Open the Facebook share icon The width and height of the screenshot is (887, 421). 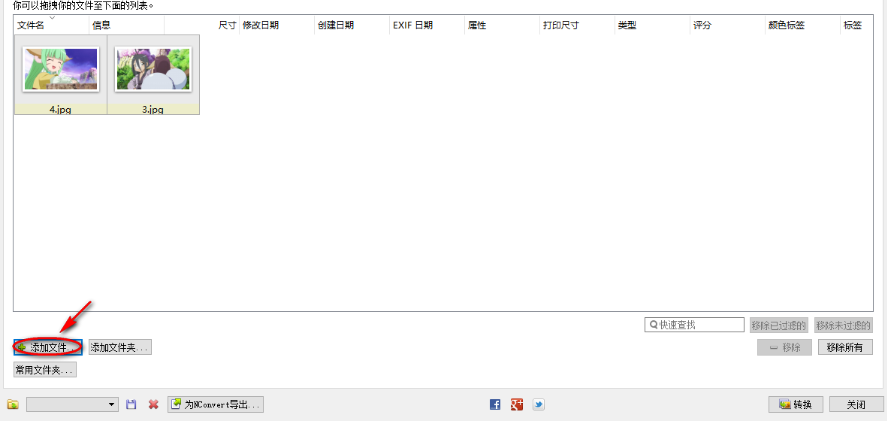coord(495,405)
